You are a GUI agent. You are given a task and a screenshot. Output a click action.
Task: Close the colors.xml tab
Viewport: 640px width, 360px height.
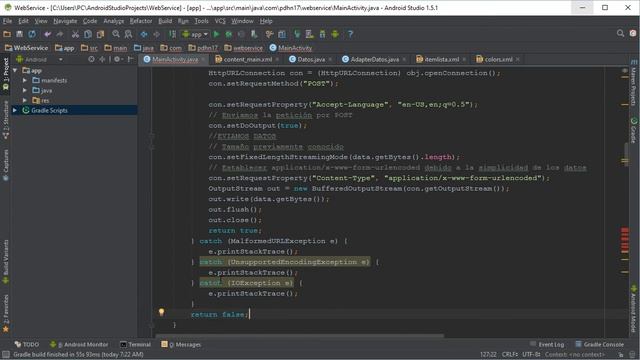pyautogui.click(x=518, y=60)
